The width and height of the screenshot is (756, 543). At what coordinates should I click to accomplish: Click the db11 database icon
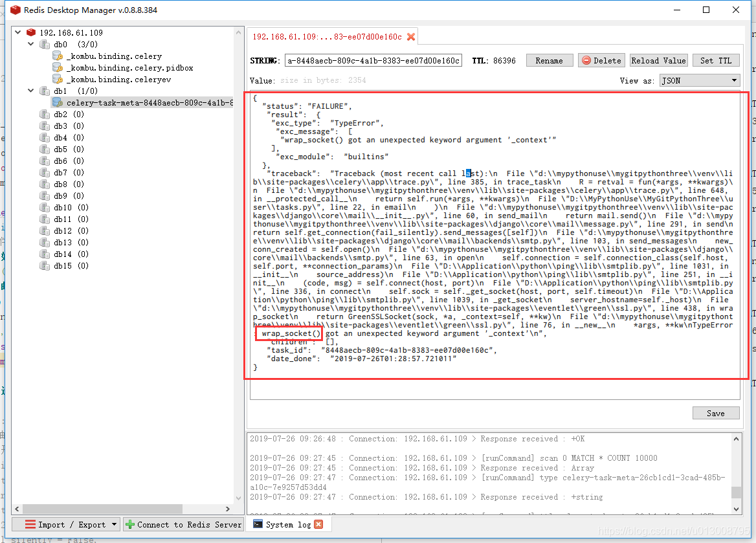pyautogui.click(x=45, y=219)
